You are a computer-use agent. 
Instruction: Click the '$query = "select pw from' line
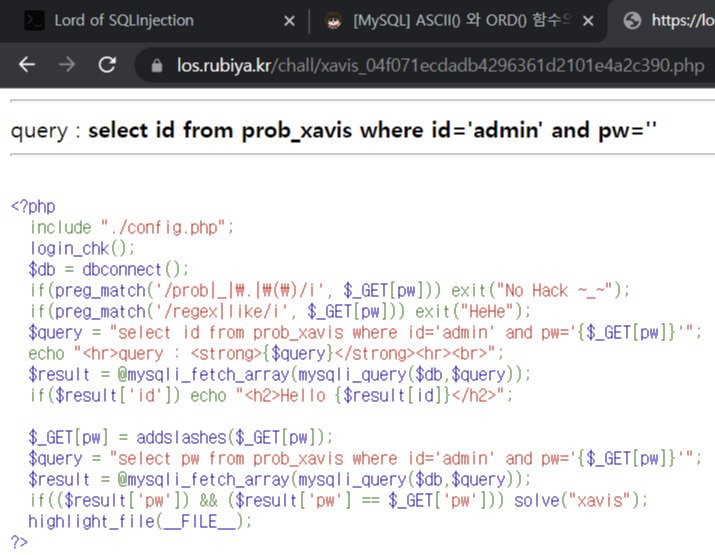pos(365,458)
